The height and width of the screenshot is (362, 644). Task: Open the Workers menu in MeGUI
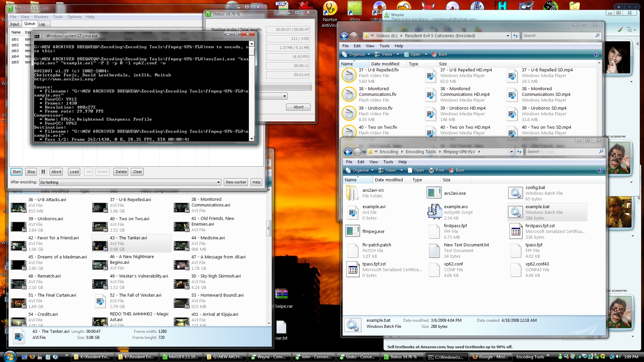tap(41, 17)
